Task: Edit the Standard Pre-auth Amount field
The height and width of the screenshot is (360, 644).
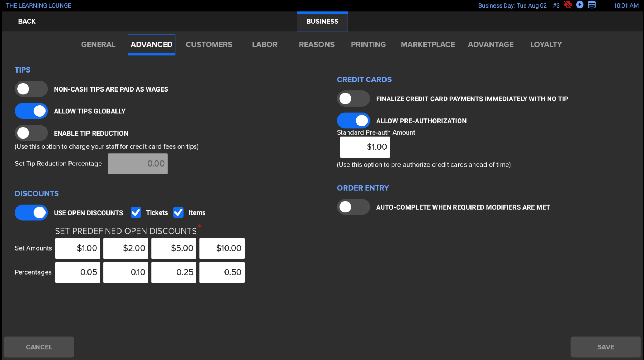Action: (x=365, y=147)
